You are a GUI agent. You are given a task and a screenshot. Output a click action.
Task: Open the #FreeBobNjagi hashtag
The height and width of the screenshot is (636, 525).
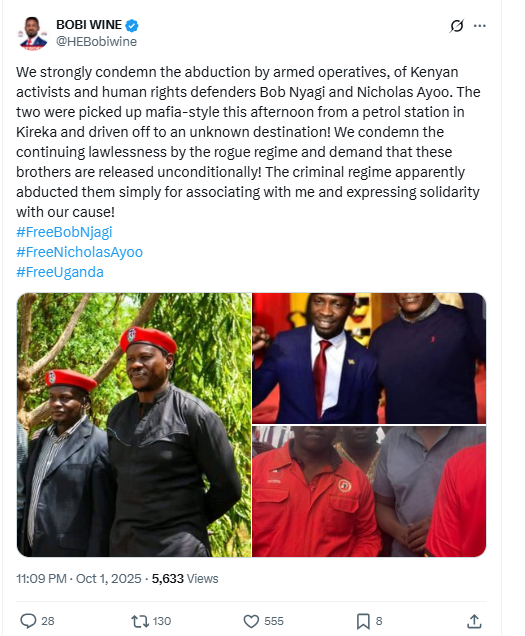[x=64, y=232]
